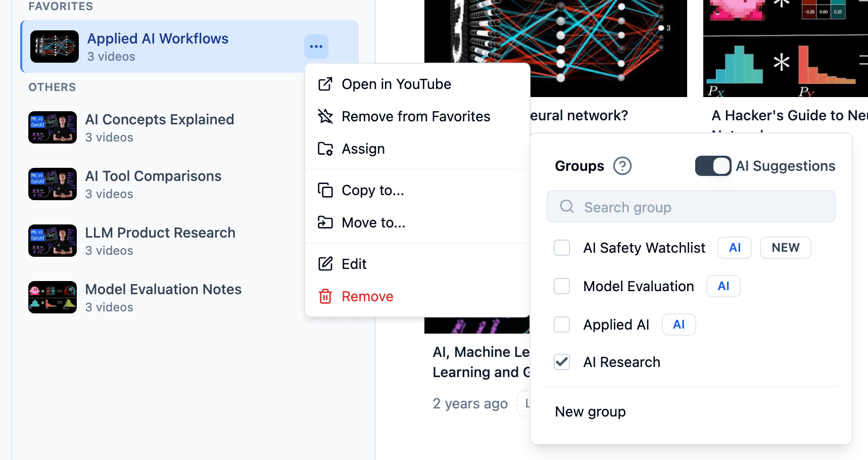868x460 pixels.
Task: Click the magnifier icon in Search group
Action: (x=567, y=206)
